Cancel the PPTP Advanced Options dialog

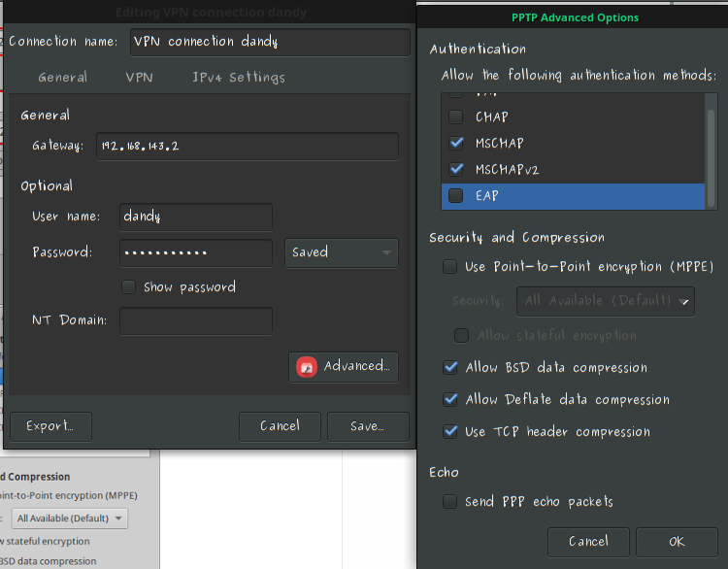589,542
